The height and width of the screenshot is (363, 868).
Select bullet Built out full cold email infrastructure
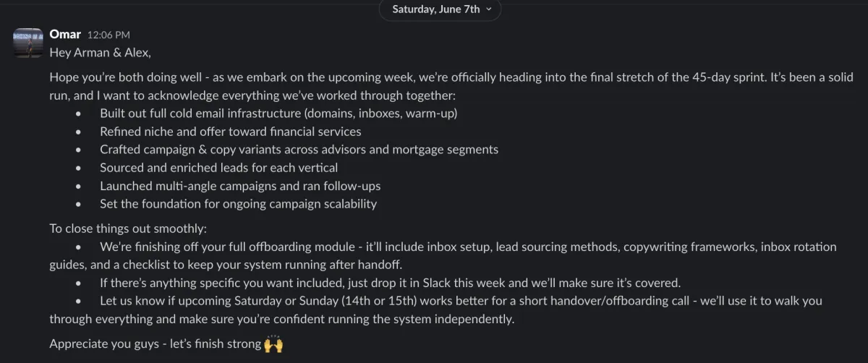278,114
